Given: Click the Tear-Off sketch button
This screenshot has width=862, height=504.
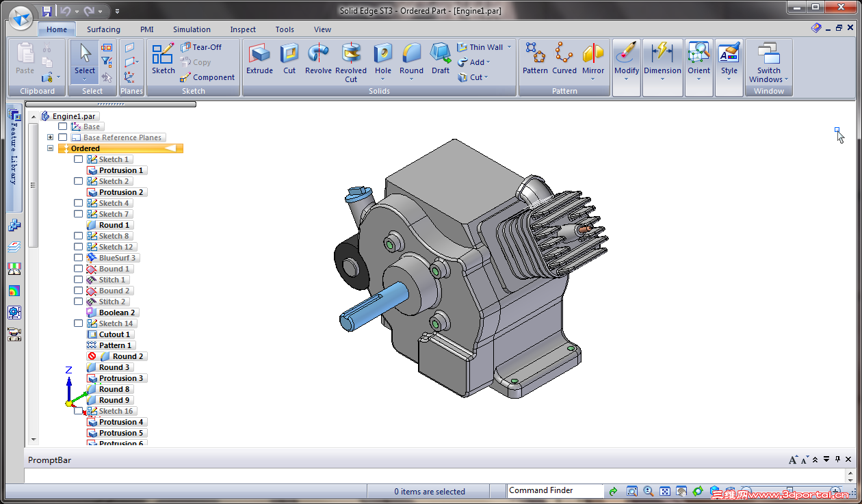Looking at the screenshot, I should click(x=201, y=47).
